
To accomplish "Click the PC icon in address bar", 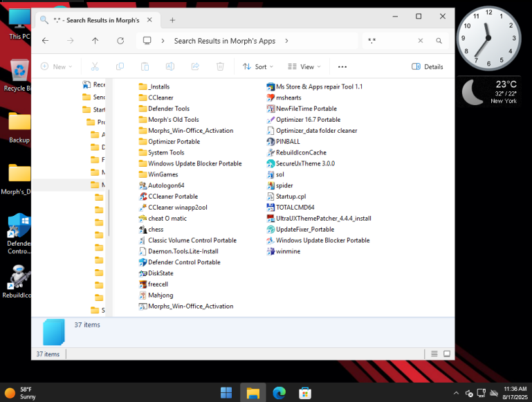I will click(147, 41).
